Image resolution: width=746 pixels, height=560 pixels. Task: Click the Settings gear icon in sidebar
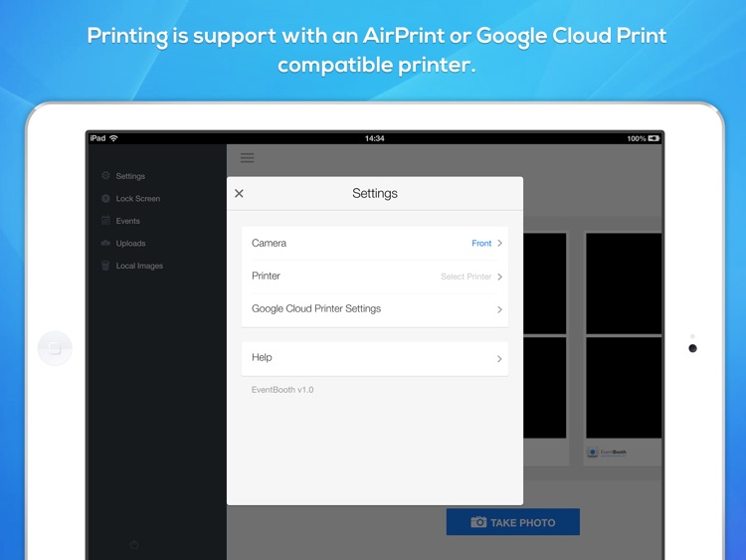tap(105, 176)
